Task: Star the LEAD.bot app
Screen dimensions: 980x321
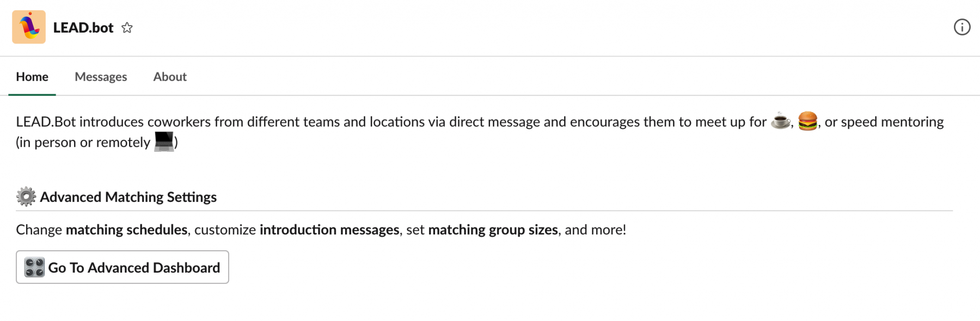Action: 127,28
